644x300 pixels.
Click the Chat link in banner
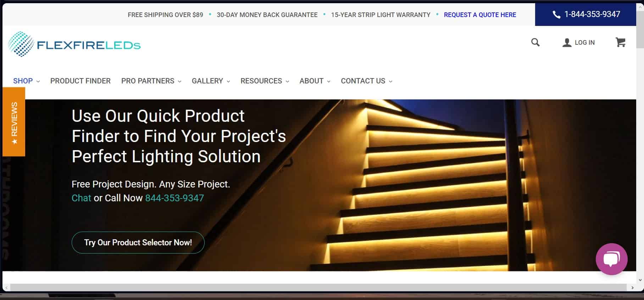(x=81, y=198)
